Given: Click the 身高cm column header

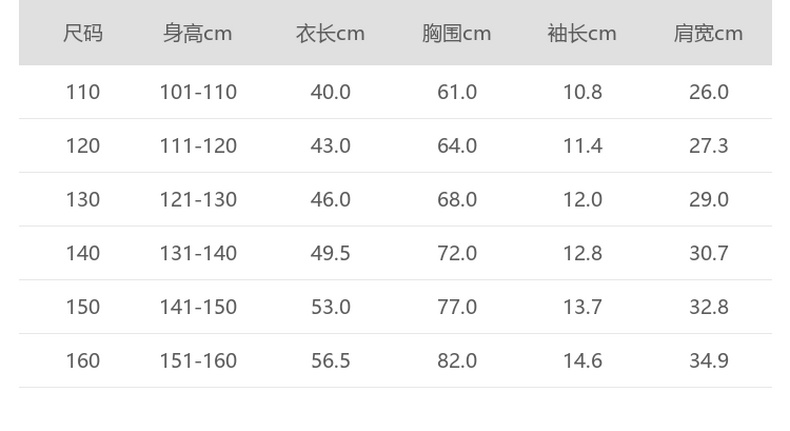Looking at the screenshot, I should pos(198,33).
